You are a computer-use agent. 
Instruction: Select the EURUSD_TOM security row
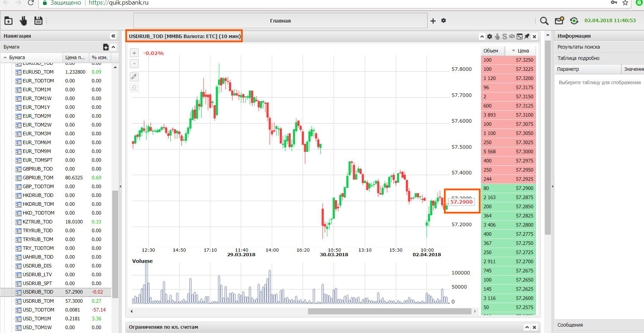pos(56,72)
